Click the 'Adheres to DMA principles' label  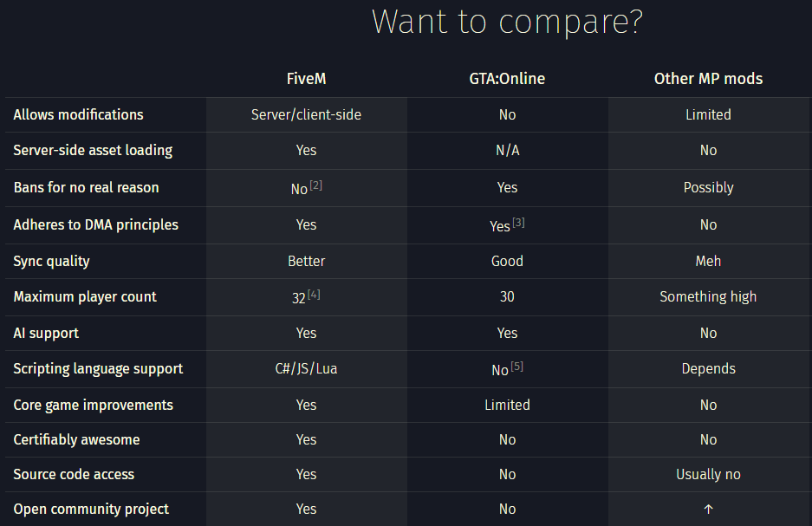[x=95, y=224]
